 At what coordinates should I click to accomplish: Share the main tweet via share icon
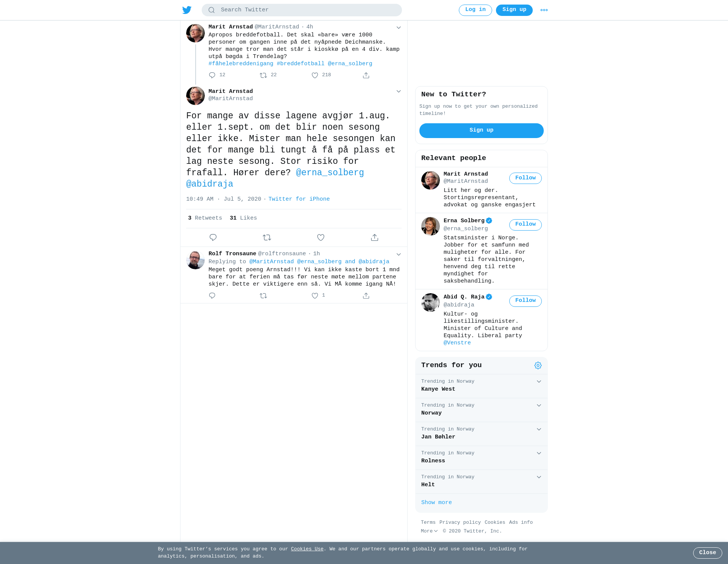tap(375, 237)
